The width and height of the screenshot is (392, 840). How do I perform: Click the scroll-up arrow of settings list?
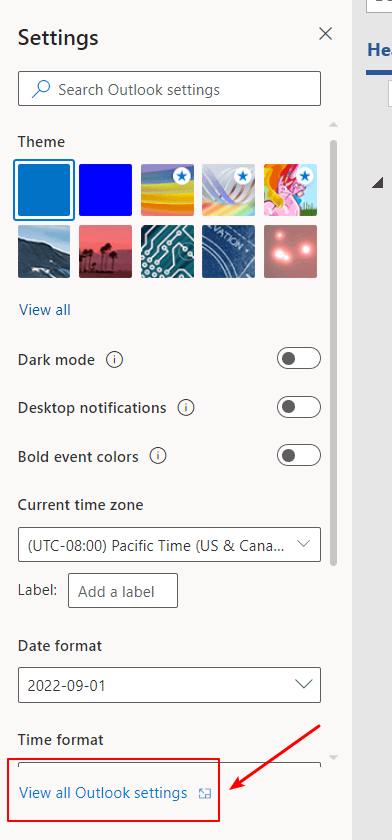click(334, 125)
